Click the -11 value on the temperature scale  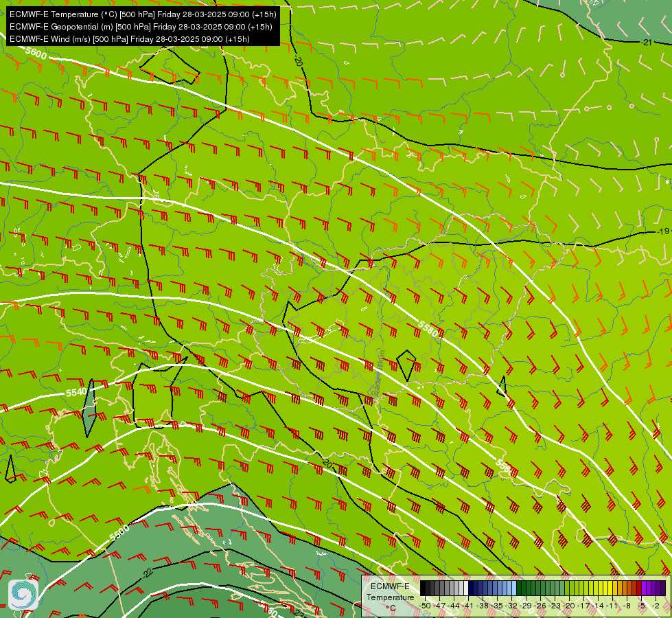coord(612,606)
